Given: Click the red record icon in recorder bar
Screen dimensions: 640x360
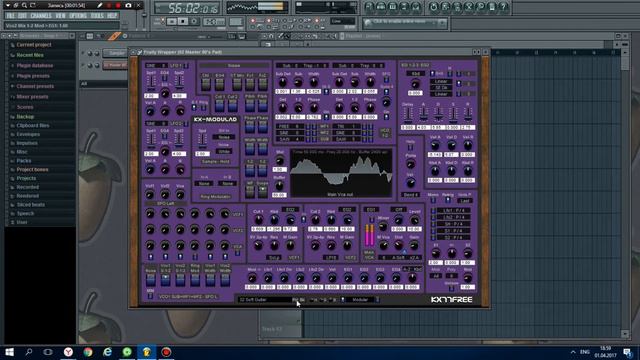Looking at the screenshot, I should [118, 6].
